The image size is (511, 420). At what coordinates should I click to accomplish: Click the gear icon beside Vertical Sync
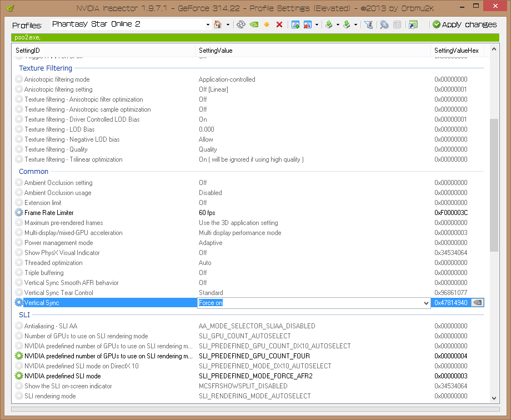click(x=19, y=303)
